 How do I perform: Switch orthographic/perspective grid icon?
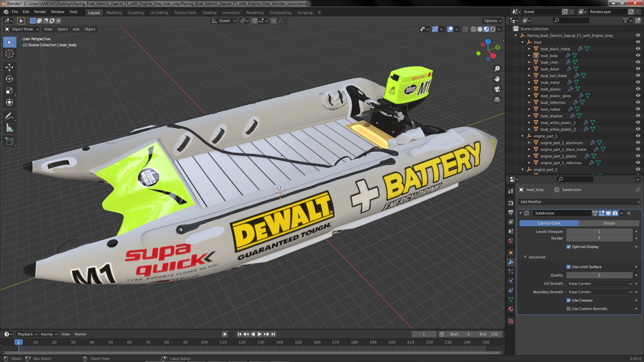click(497, 100)
